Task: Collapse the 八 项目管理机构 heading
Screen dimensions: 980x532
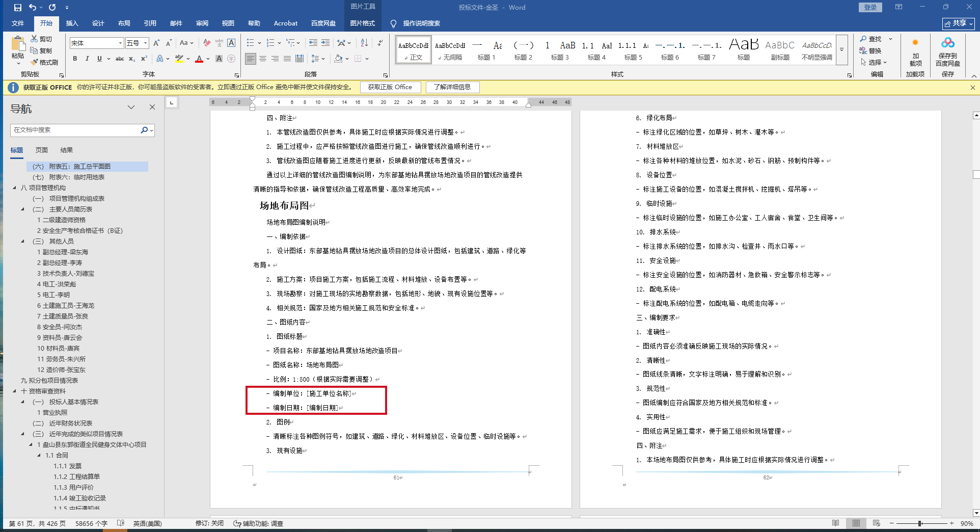Action: click(x=15, y=188)
